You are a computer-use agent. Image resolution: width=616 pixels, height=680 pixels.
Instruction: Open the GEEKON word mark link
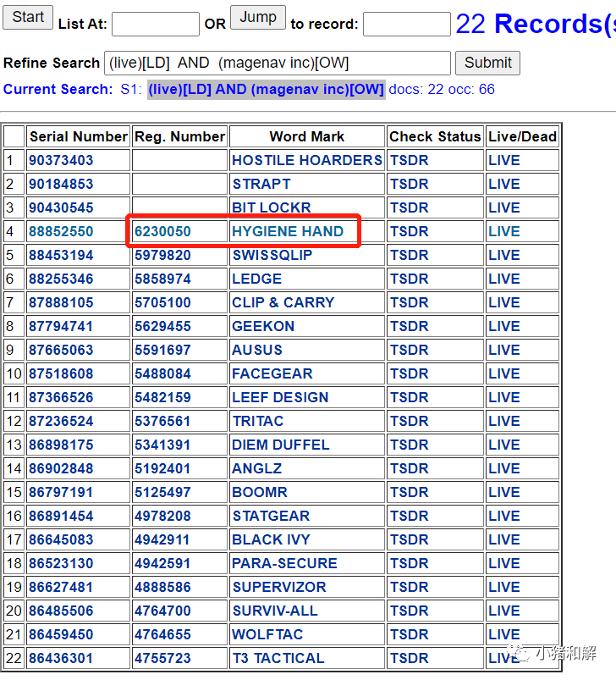(263, 326)
